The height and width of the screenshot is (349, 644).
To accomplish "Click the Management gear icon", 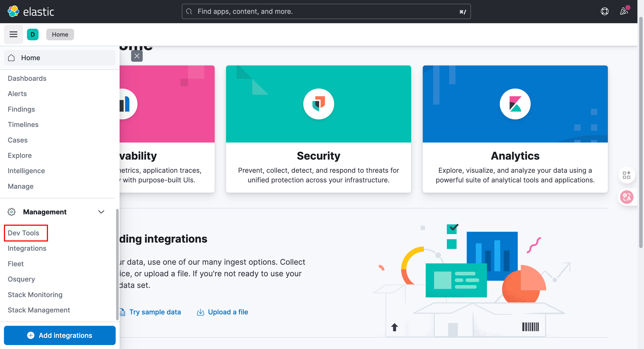I will (11, 212).
